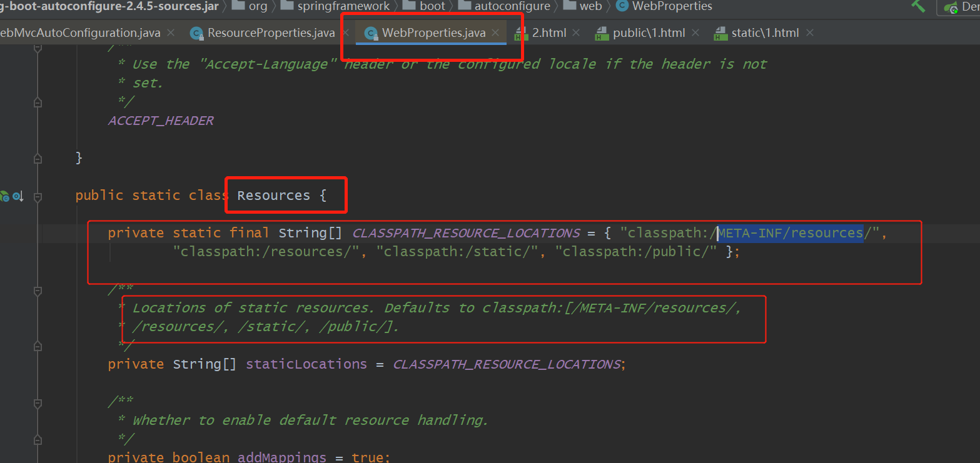Collapse the Resources class fold marker
Viewport: 980px width, 463px height.
pyautogui.click(x=38, y=197)
